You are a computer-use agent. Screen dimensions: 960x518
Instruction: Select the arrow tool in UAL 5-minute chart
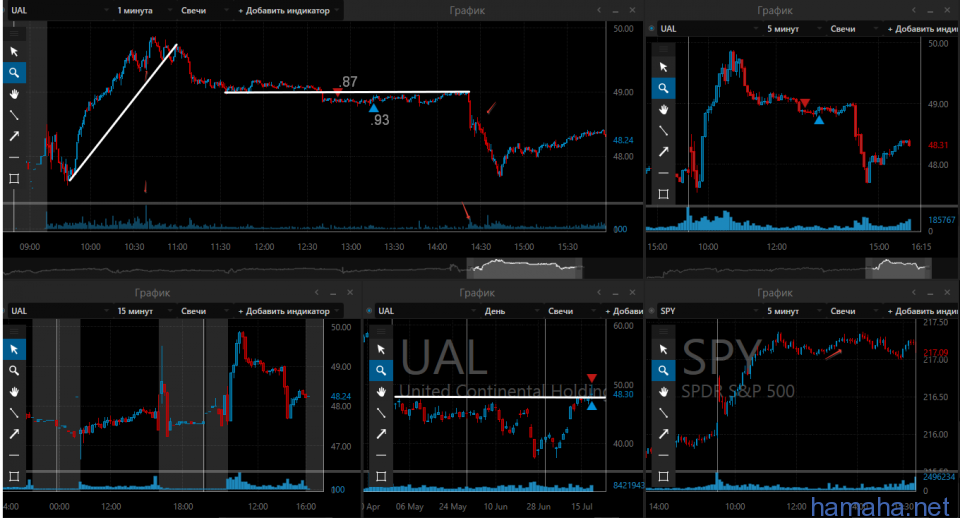point(663,152)
